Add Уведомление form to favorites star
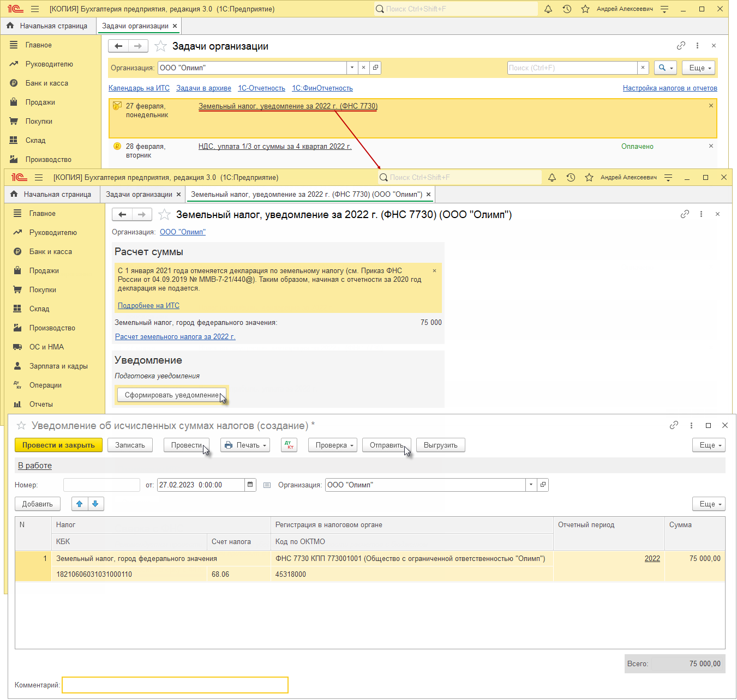The image size is (737, 700). pos(21,425)
